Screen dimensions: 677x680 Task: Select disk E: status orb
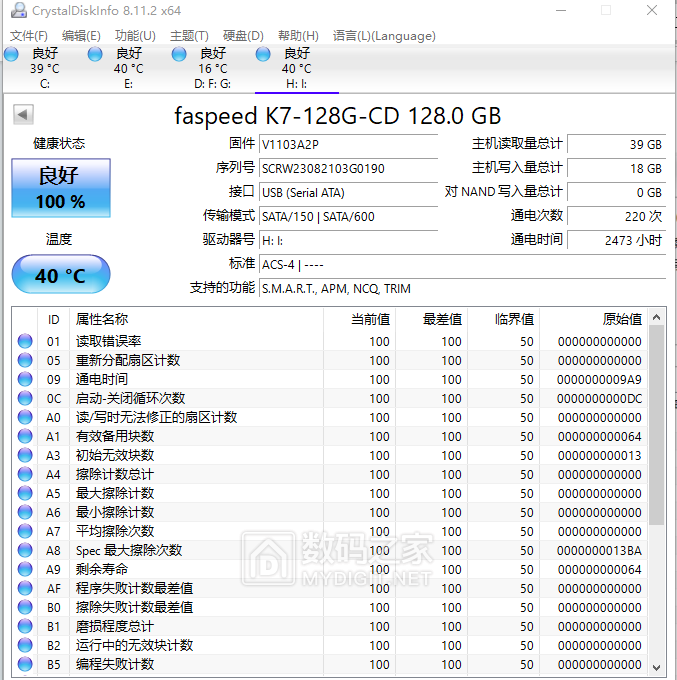(x=95, y=54)
